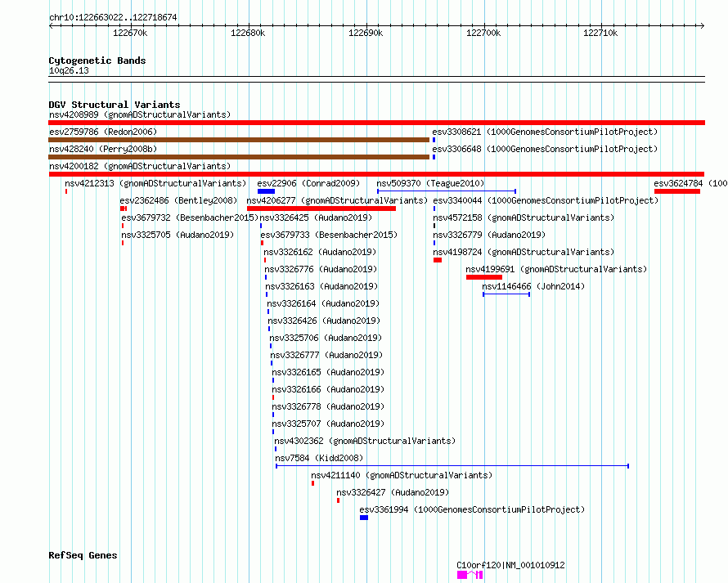
Task: Click the DGV Structural Variants track title
Action: click(x=115, y=105)
